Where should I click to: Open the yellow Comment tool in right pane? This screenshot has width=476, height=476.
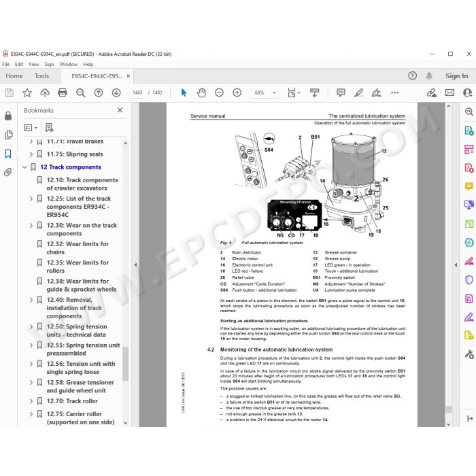[x=469, y=186]
